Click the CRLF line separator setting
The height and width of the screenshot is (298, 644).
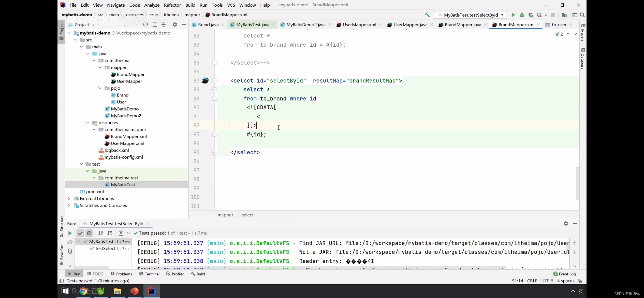click(x=532, y=281)
